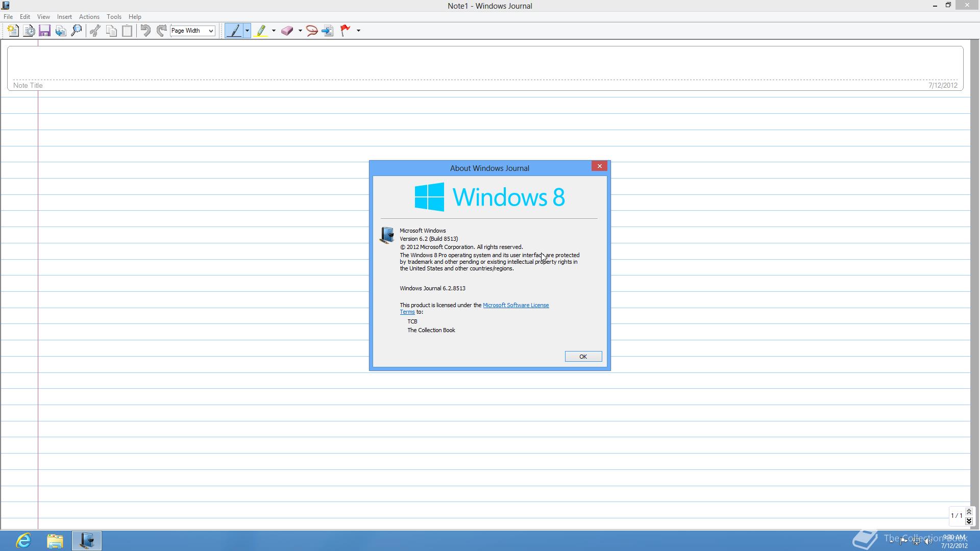This screenshot has width=980, height=551.
Task: Select the Pen tool
Action: (234, 31)
